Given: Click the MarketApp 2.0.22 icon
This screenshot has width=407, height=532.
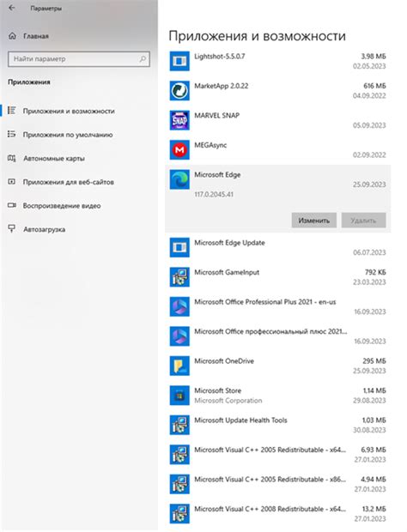Looking at the screenshot, I should point(179,91).
